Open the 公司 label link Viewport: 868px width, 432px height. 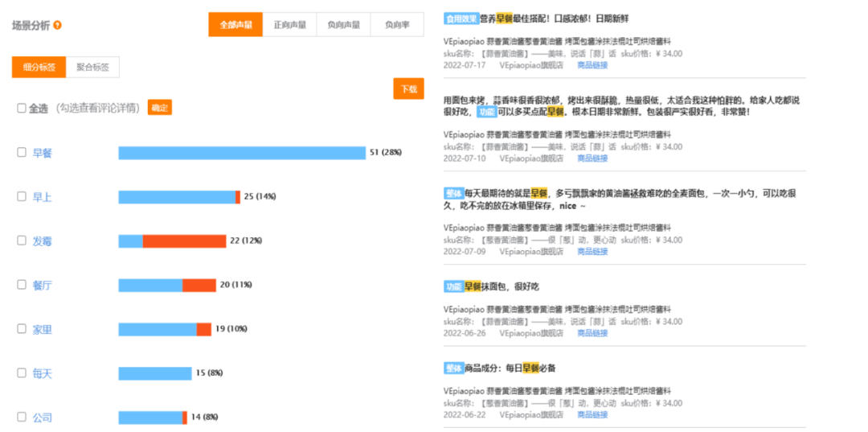[42, 417]
